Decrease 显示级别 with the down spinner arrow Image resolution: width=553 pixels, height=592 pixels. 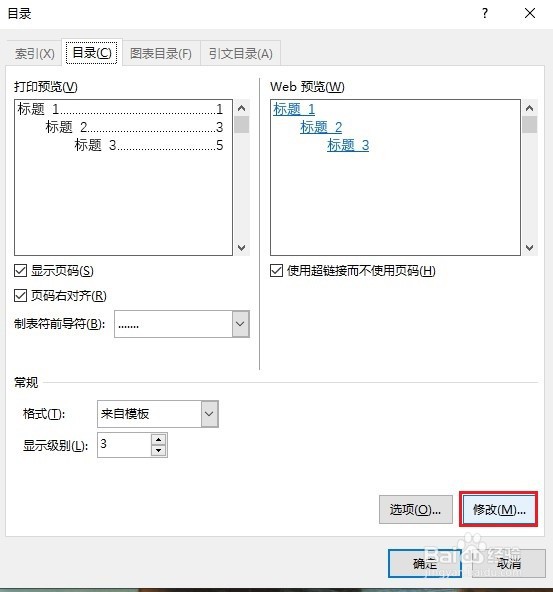[x=159, y=450]
